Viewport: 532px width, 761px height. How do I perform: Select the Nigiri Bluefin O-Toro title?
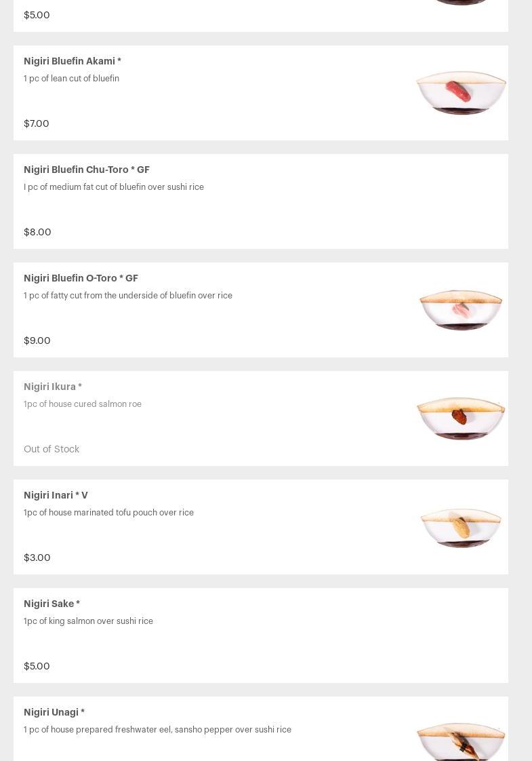(81, 278)
